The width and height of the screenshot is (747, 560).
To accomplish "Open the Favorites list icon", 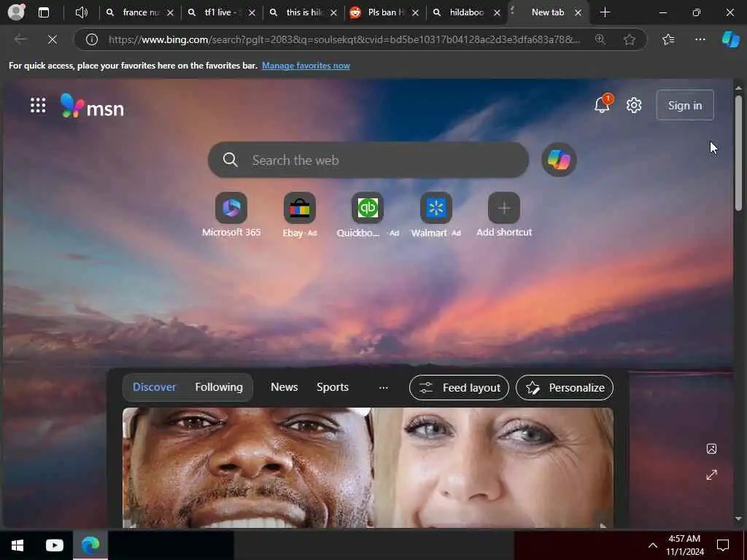I will [x=668, y=39].
